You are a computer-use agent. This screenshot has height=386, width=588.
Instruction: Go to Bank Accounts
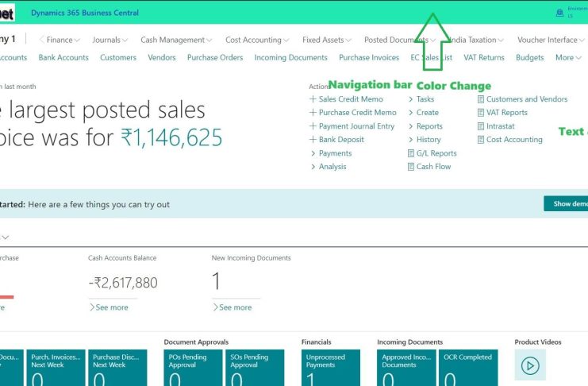63,57
